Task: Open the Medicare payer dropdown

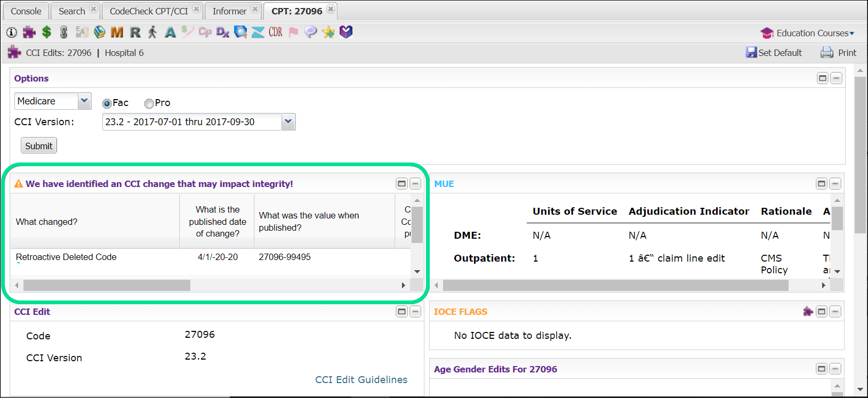Action: [x=84, y=101]
